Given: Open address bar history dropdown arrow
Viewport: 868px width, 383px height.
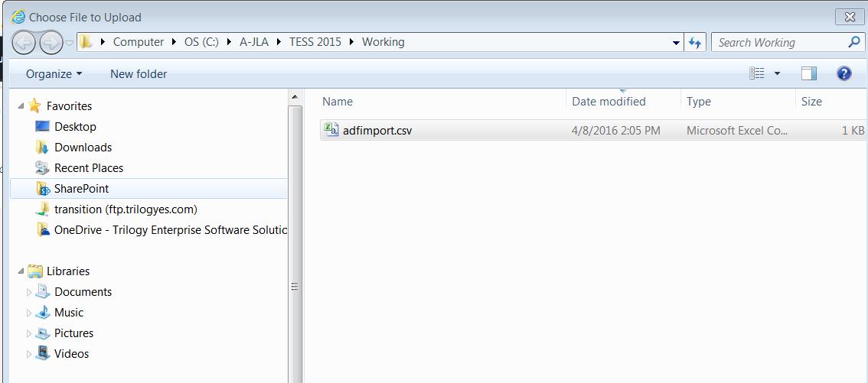Looking at the screenshot, I should tap(676, 43).
